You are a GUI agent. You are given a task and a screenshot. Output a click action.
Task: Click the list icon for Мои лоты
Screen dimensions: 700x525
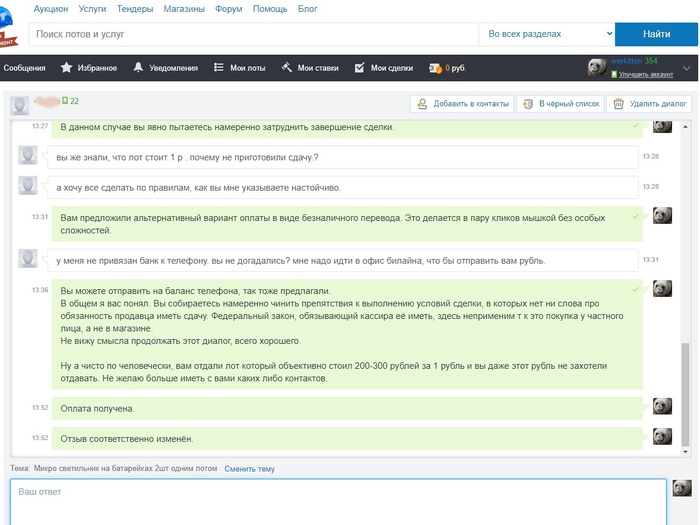(219, 68)
